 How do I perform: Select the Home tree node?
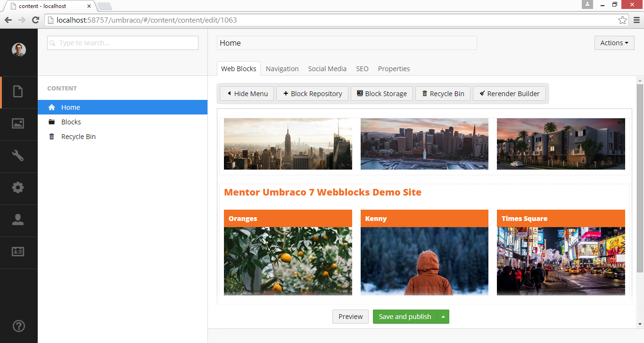tap(123, 107)
